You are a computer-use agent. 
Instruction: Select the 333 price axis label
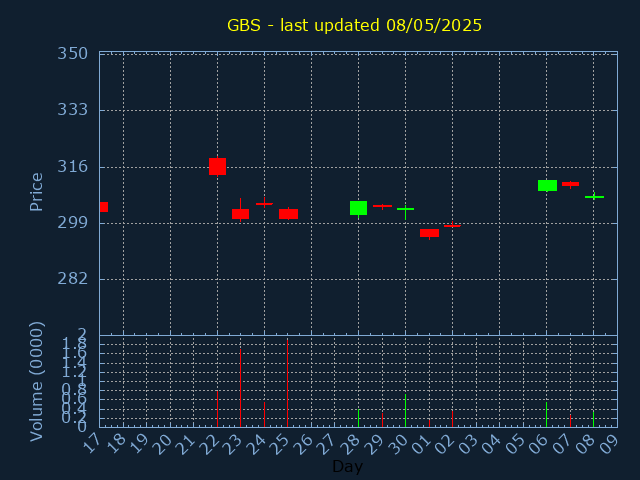click(72, 109)
